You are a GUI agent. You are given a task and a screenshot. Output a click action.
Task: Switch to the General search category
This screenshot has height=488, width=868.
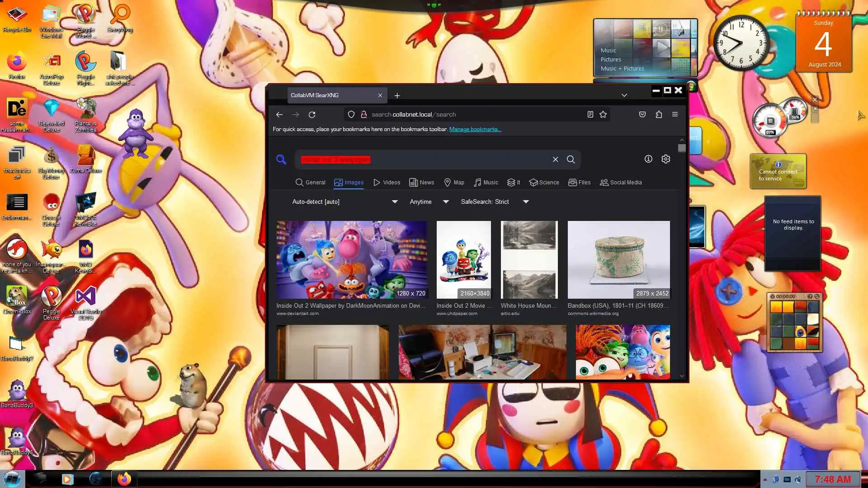311,183
